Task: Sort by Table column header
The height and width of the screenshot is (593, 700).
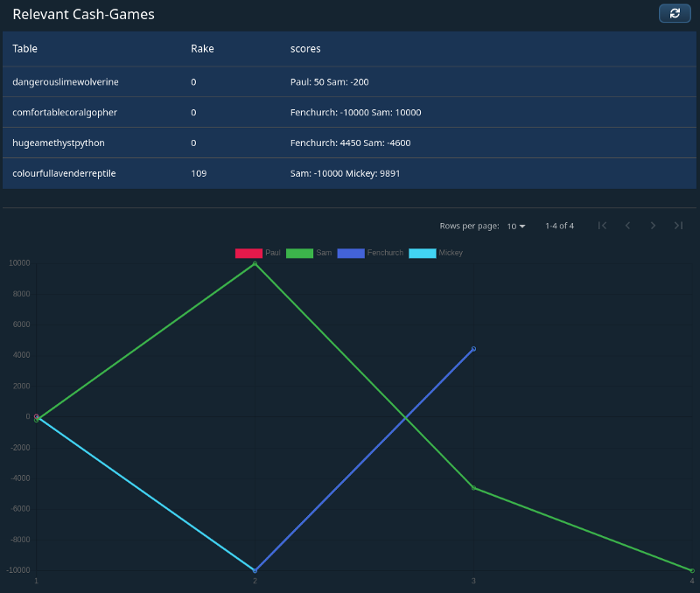Action: tap(24, 49)
